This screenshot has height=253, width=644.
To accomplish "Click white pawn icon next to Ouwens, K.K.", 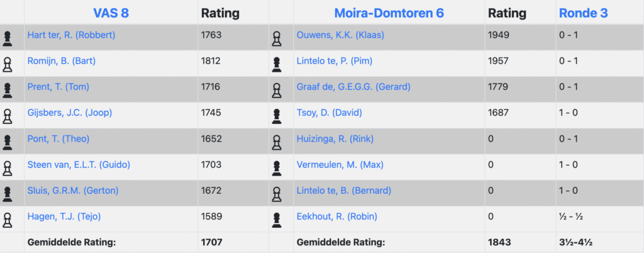I will [276, 38].
